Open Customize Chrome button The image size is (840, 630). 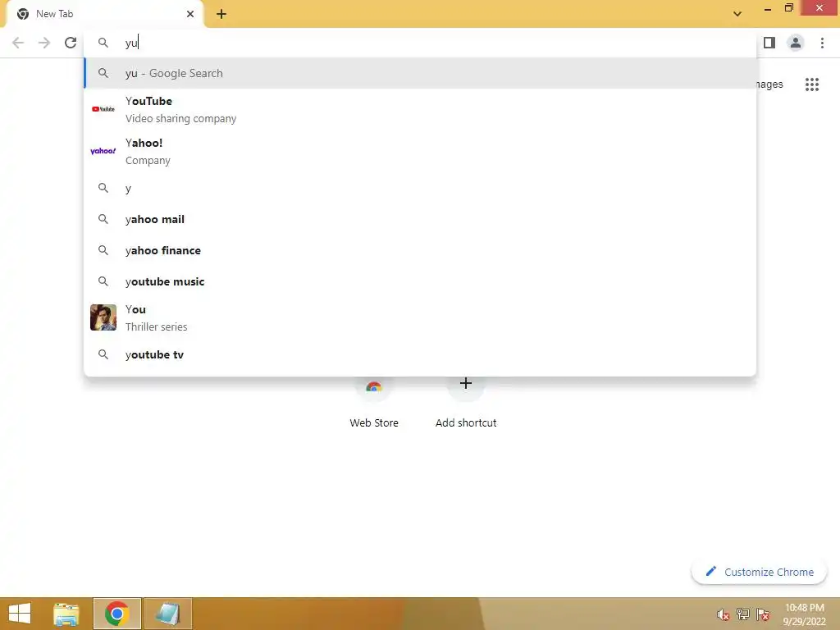coord(759,572)
